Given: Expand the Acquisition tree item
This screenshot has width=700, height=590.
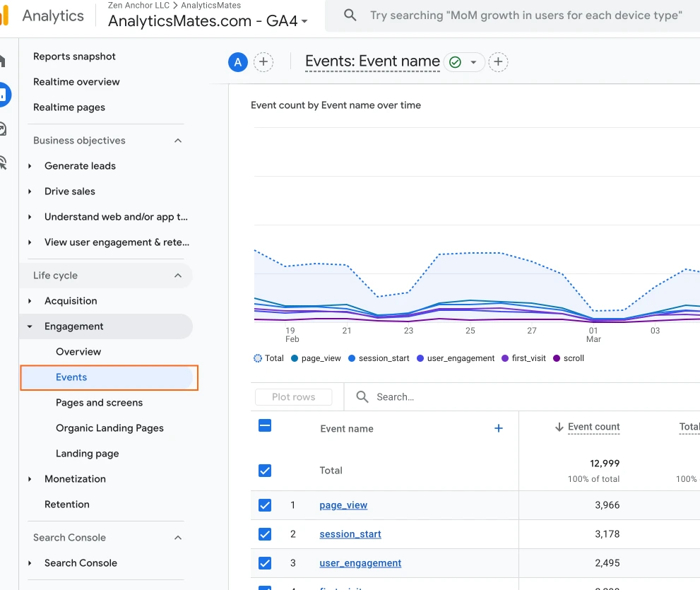Looking at the screenshot, I should [x=30, y=301].
